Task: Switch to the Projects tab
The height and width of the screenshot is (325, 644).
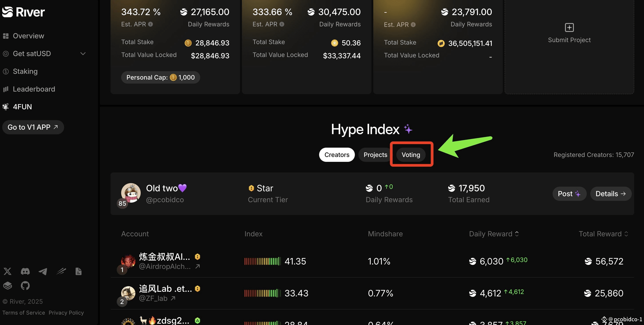Action: tap(375, 155)
